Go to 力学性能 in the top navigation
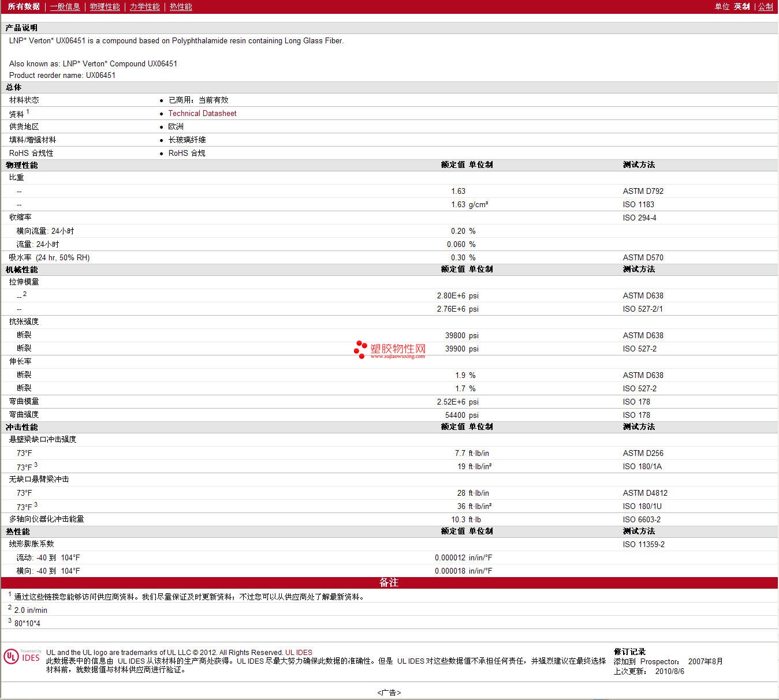779x700 pixels. click(x=145, y=6)
